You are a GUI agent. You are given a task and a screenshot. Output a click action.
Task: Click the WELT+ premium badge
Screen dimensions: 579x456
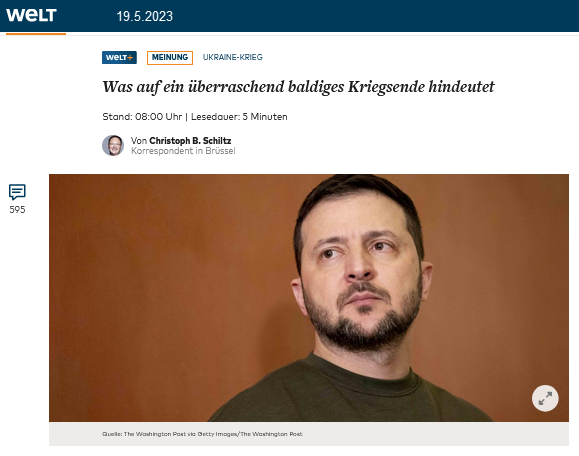[119, 58]
